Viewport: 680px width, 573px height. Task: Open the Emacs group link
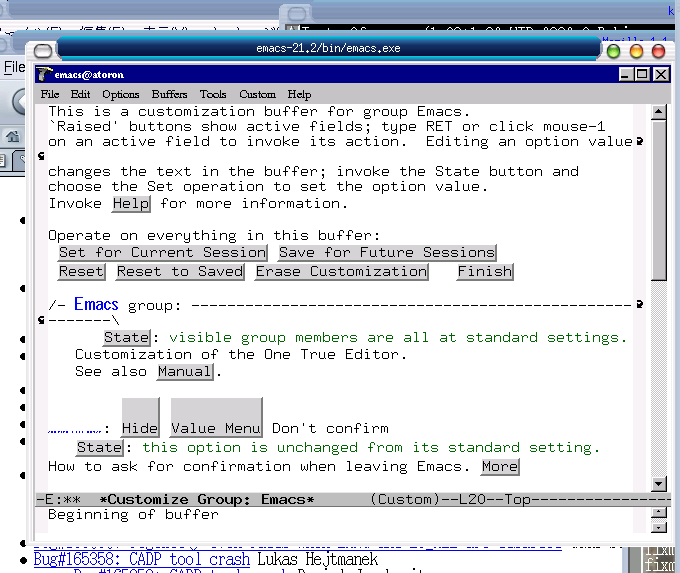point(96,304)
